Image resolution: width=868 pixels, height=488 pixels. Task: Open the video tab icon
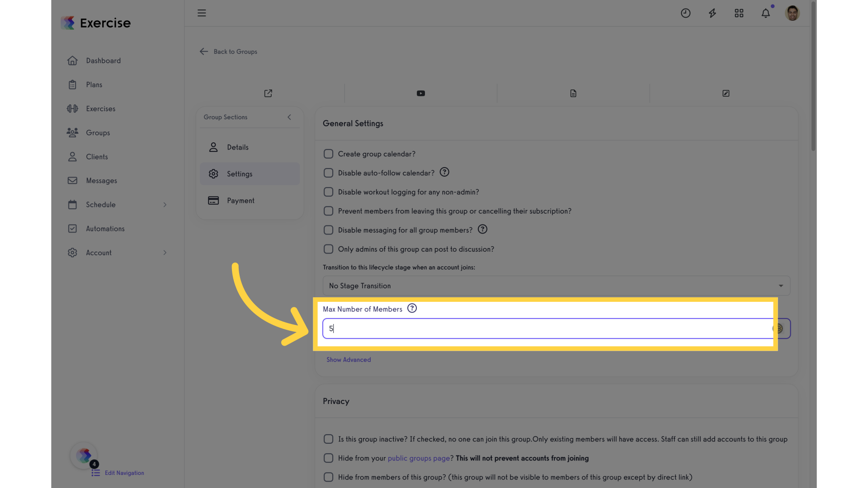click(x=421, y=93)
